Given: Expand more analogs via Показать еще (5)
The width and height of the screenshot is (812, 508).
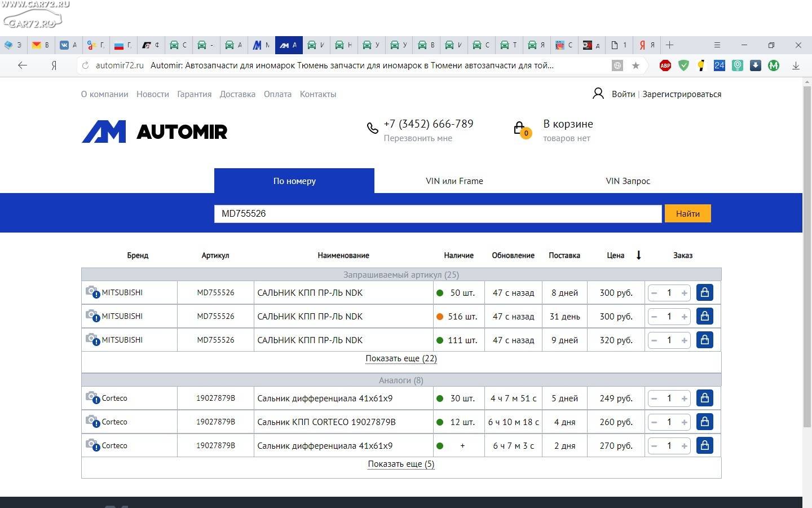Looking at the screenshot, I should coord(401,464).
